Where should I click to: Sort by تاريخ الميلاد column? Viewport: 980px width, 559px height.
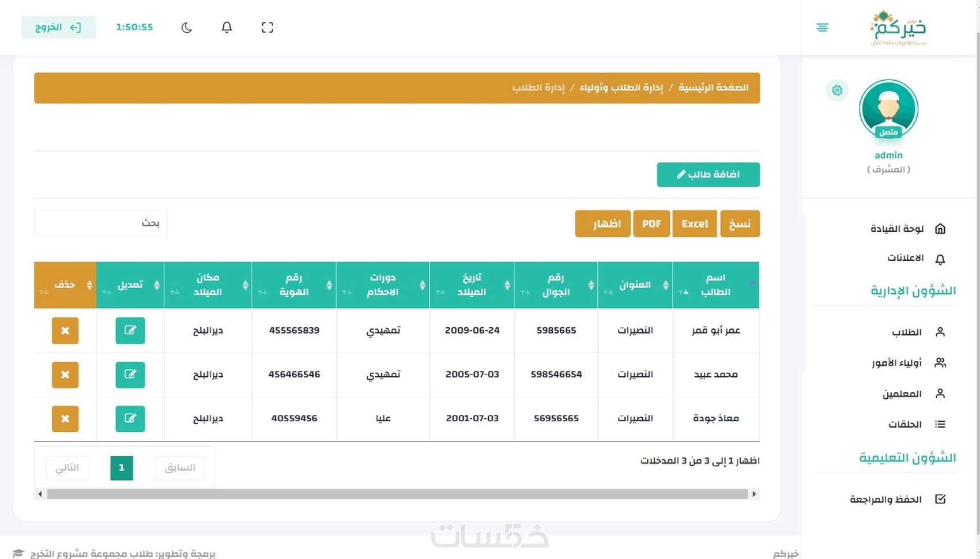point(472,285)
